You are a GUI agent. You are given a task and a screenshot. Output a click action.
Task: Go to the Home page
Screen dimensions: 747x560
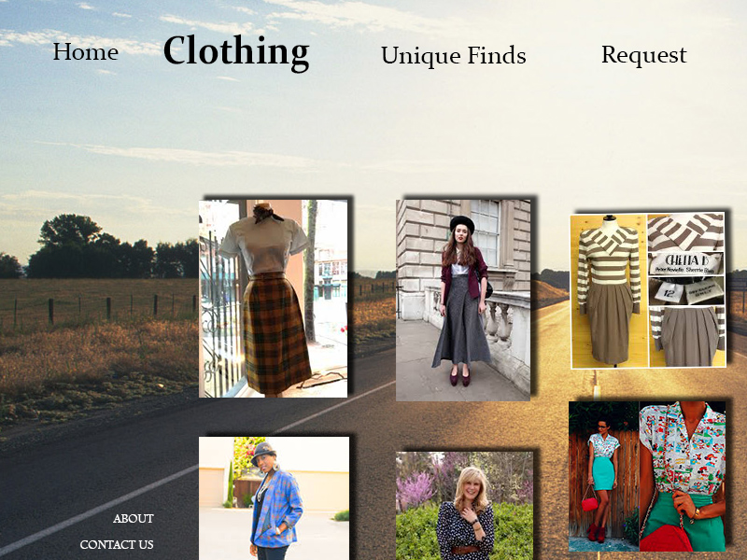click(x=86, y=51)
